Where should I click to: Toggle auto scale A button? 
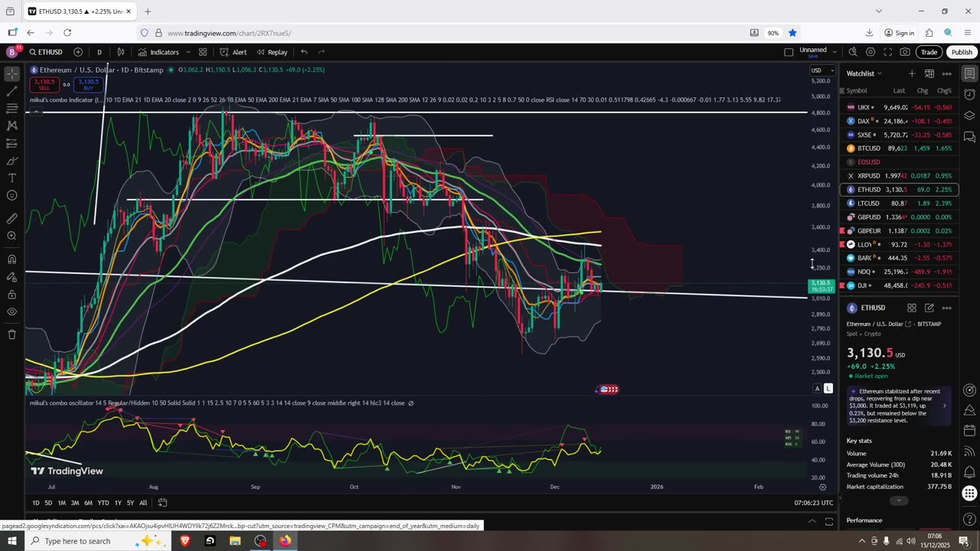817,389
